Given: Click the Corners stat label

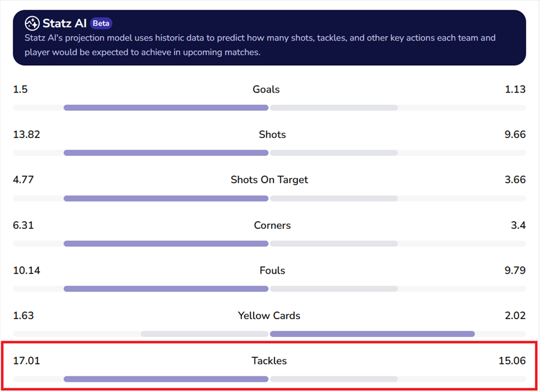Looking at the screenshot, I should tap(272, 225).
